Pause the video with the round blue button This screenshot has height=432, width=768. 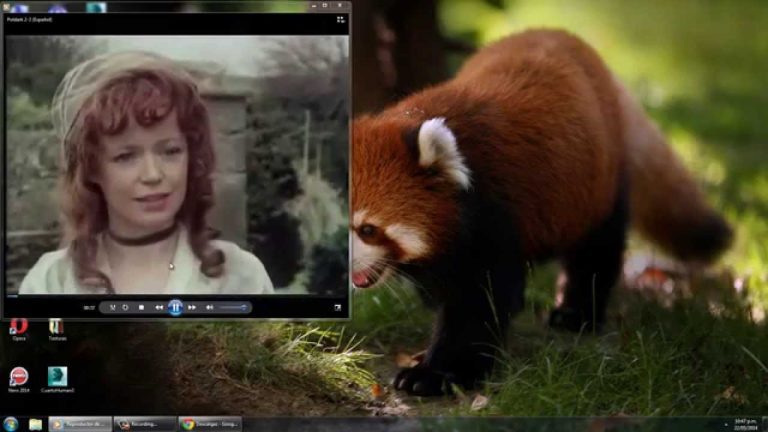(175, 307)
